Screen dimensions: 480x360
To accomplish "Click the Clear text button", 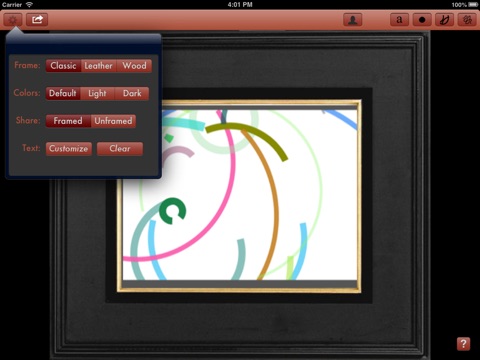I will [x=120, y=149].
